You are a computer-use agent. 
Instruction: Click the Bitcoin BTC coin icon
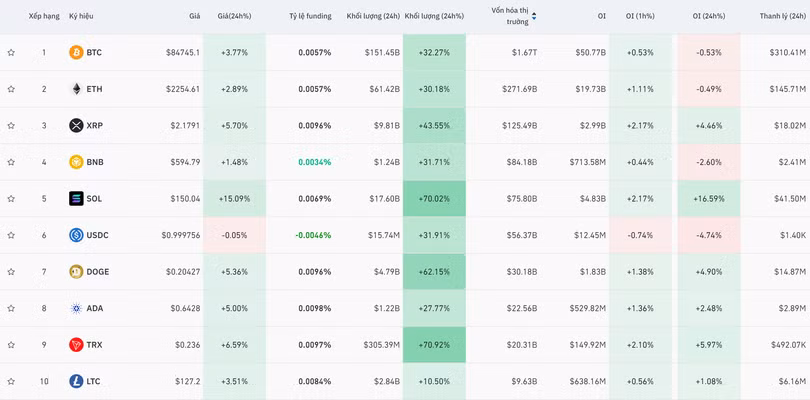[x=76, y=52]
